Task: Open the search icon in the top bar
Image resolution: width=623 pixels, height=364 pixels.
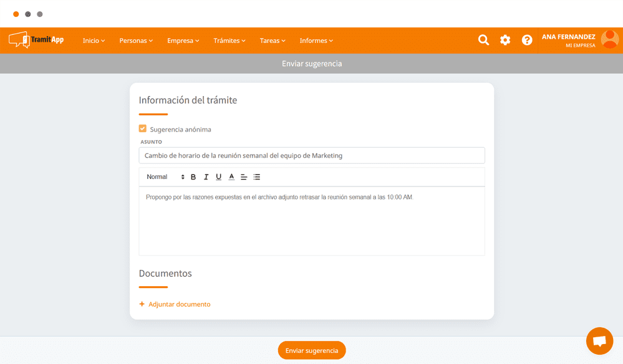Action: (x=483, y=40)
